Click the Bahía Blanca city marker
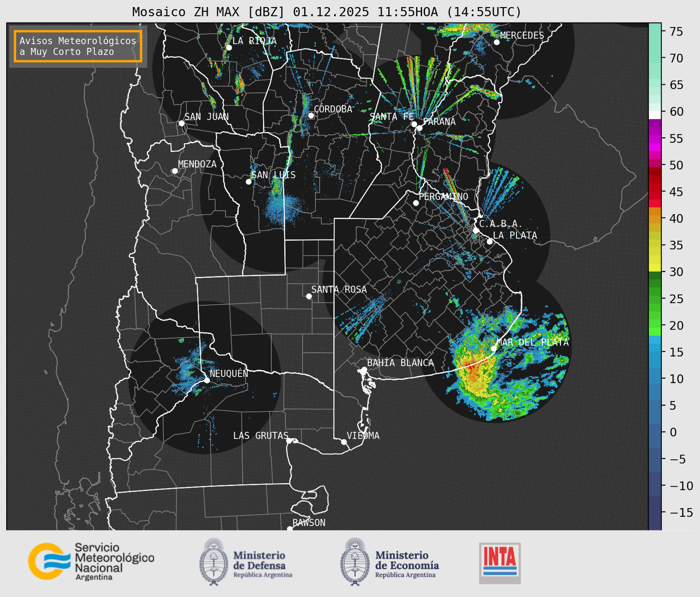The width and height of the screenshot is (700, 597). pyautogui.click(x=364, y=369)
